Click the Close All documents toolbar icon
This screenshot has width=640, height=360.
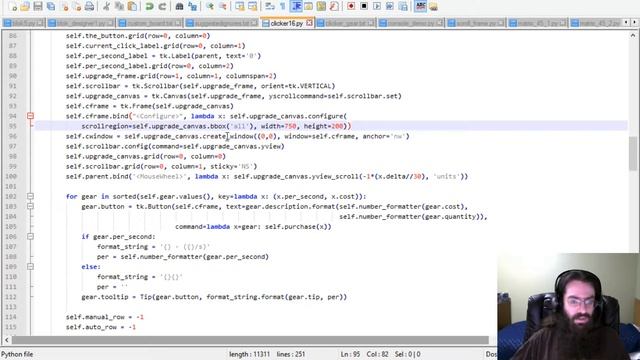(x=77, y=6)
